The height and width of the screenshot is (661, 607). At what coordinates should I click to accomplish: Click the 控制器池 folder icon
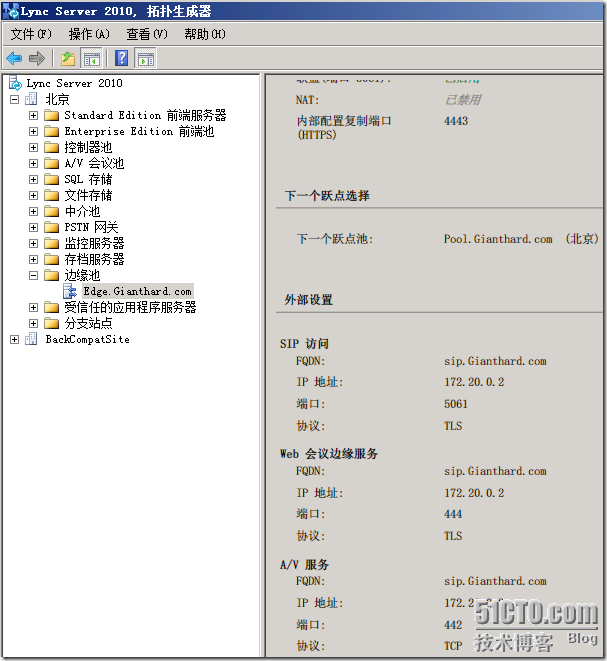(x=51, y=147)
